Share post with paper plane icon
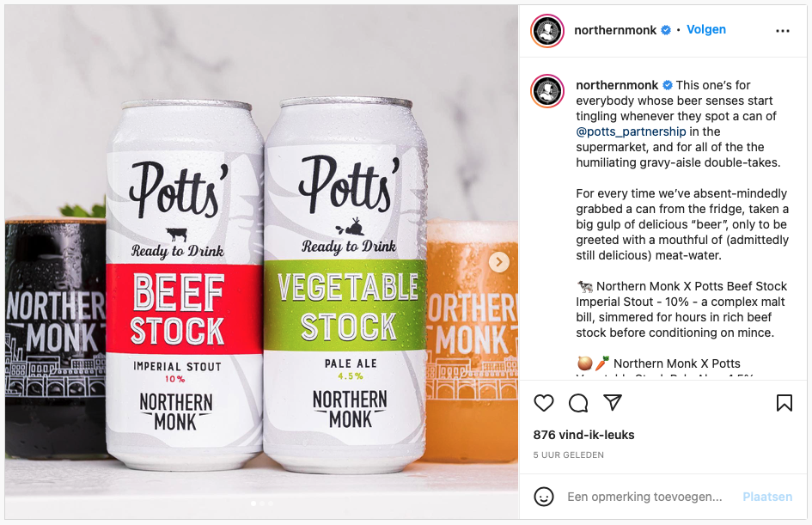Screen dimensions: 812x525 click(612, 403)
